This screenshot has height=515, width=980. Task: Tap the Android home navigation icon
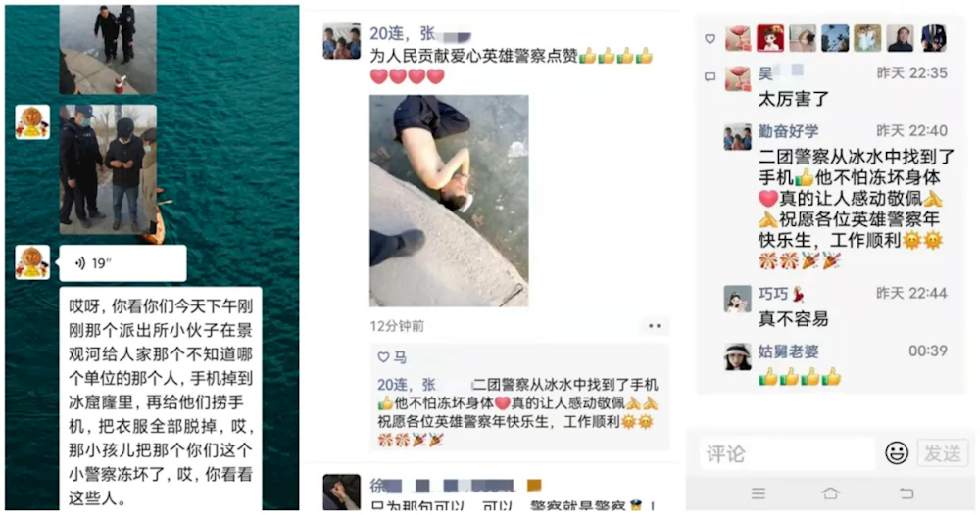tap(831, 493)
